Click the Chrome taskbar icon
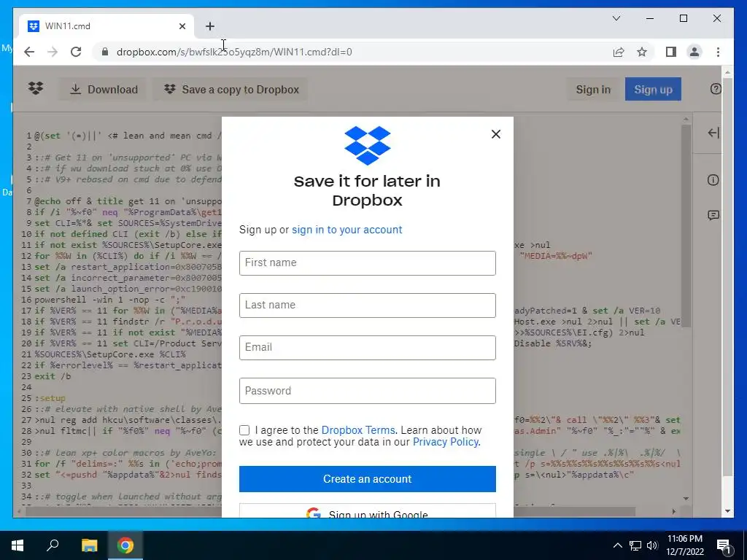 click(x=125, y=545)
